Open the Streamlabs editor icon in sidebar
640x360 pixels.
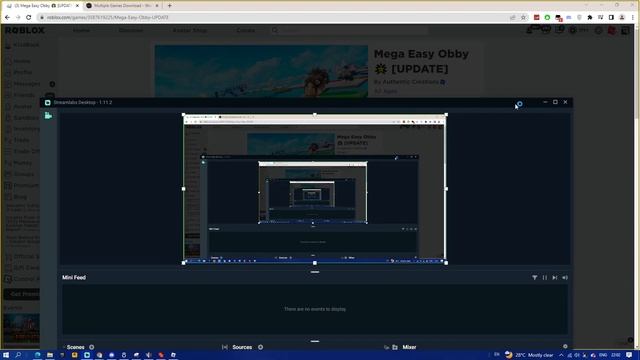coord(48,116)
